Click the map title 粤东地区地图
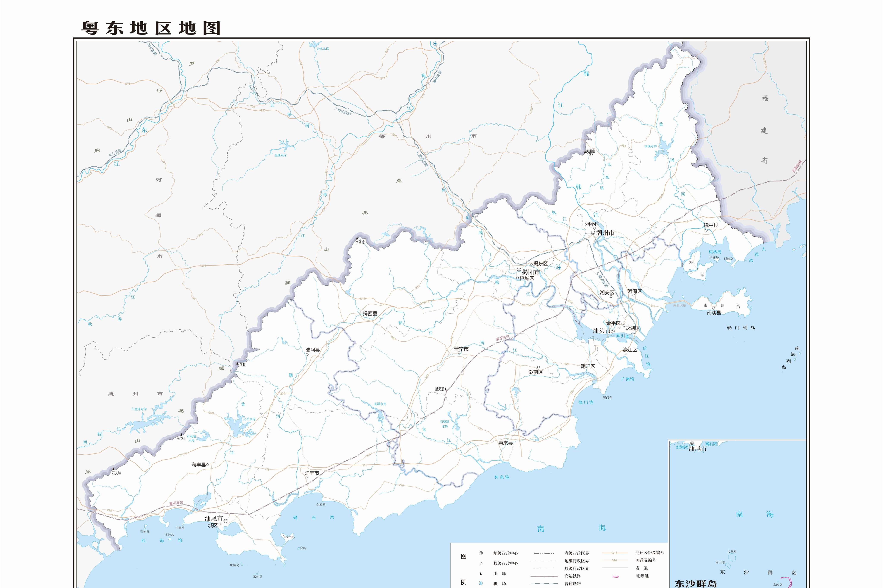883x588 pixels. 150,27
